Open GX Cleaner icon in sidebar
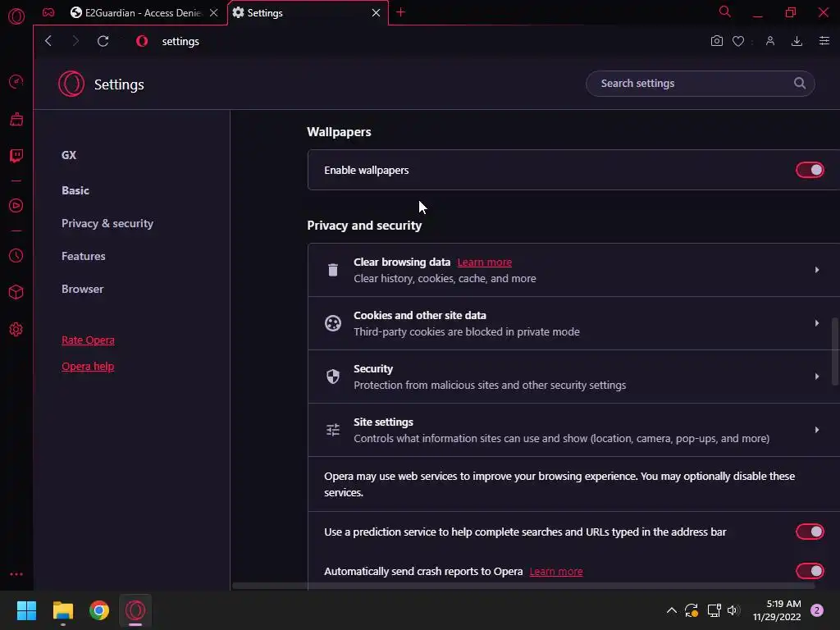The width and height of the screenshot is (840, 630). click(x=16, y=119)
